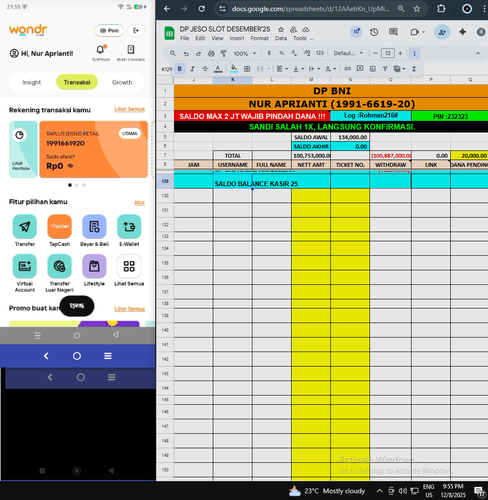Toggle saldo visibility eye icon

[x=70, y=166]
